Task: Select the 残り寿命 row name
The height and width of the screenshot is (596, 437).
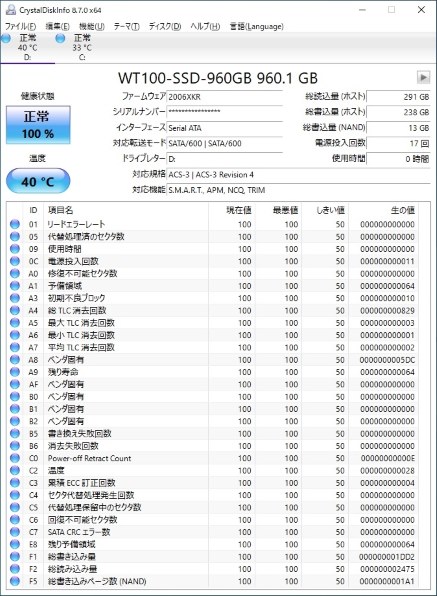Action: pyautogui.click(x=63, y=372)
